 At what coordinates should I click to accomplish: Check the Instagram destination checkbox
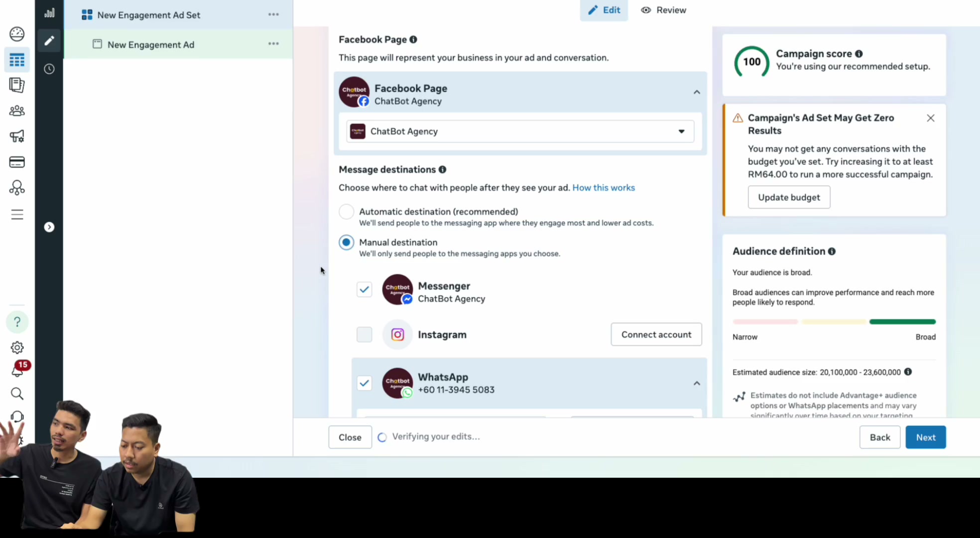(x=365, y=334)
